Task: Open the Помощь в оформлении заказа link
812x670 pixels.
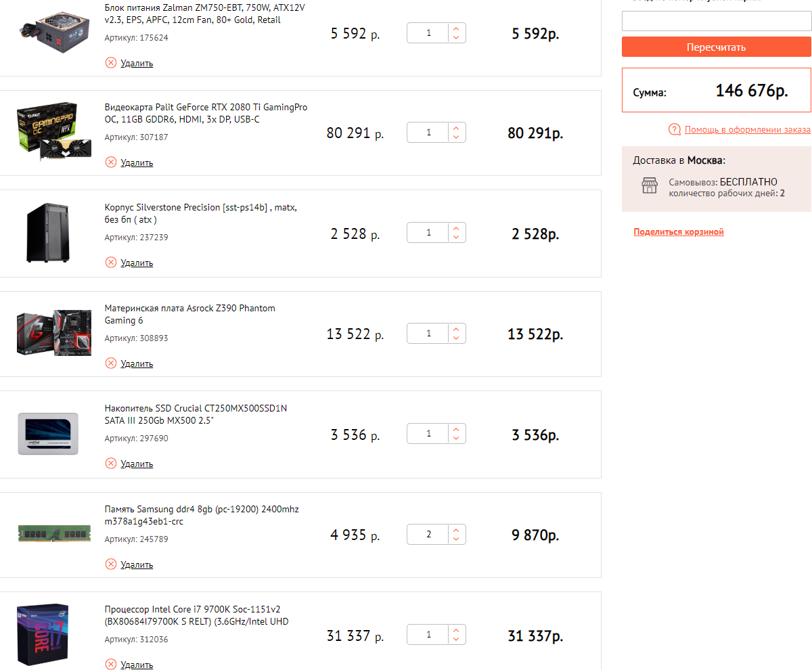Action: point(747,129)
